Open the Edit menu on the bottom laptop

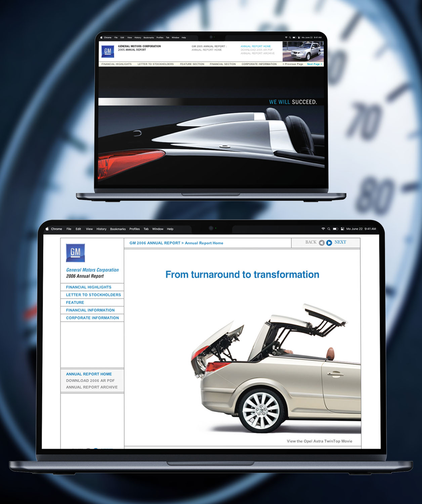click(x=78, y=229)
